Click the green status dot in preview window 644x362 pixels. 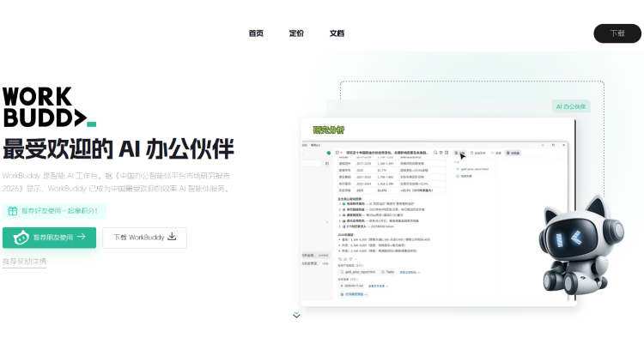[329, 153]
